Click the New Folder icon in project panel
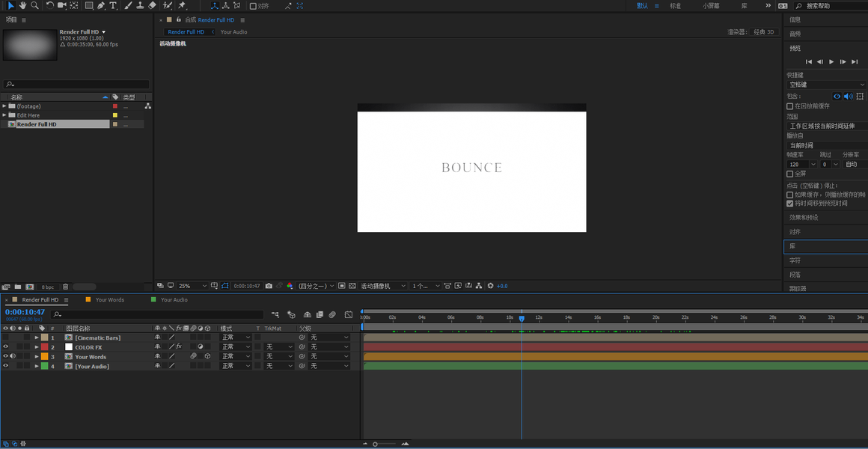Viewport: 868px width, 449px height. (18, 287)
